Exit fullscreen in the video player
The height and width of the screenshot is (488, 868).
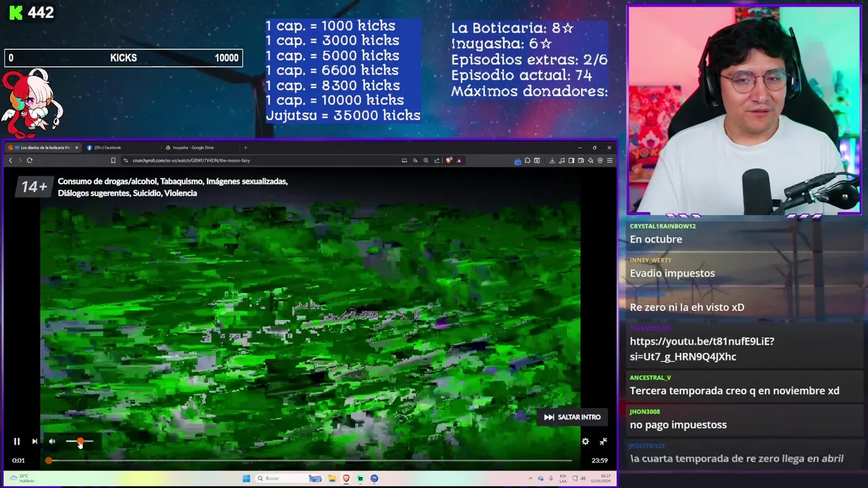603,441
